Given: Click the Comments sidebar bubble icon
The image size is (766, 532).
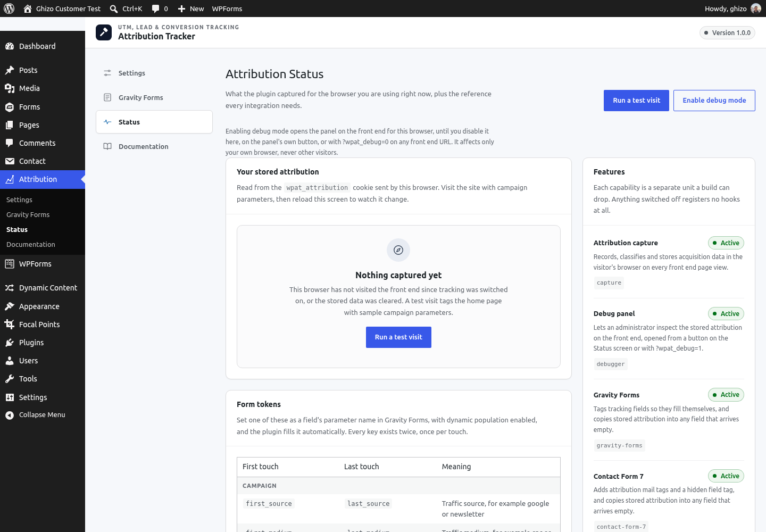Looking at the screenshot, I should [10, 143].
